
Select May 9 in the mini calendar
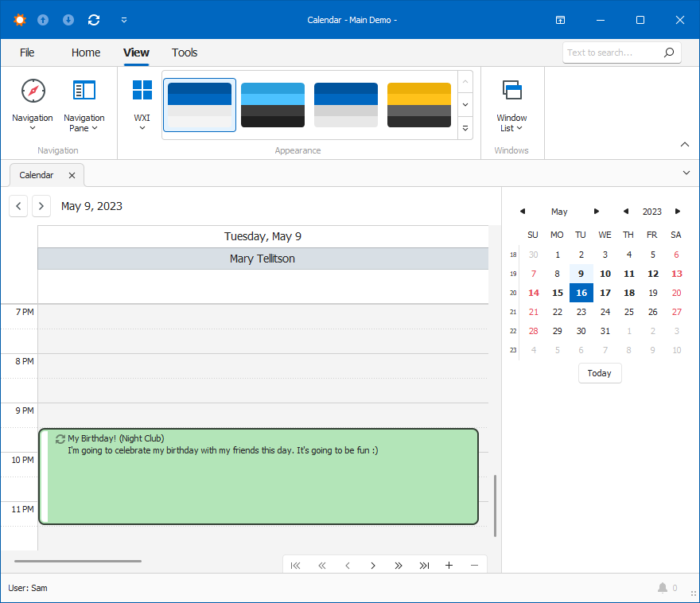point(581,274)
